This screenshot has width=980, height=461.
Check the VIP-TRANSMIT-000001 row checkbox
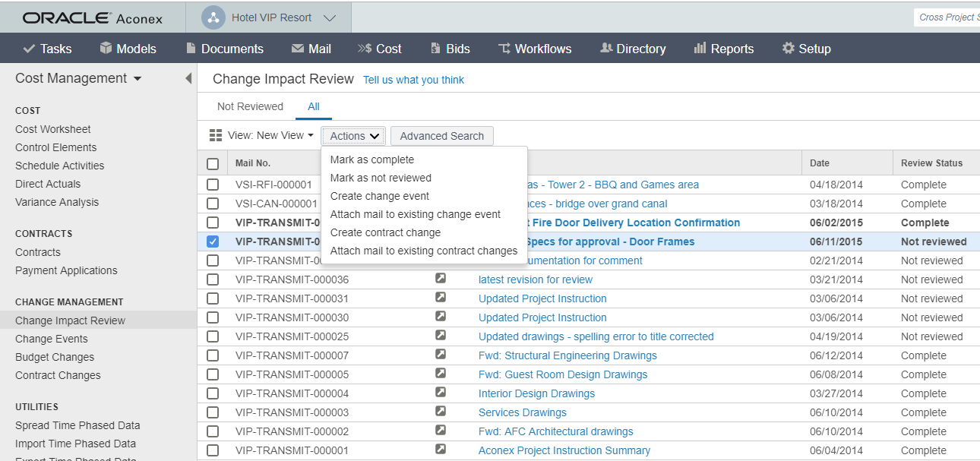click(213, 450)
